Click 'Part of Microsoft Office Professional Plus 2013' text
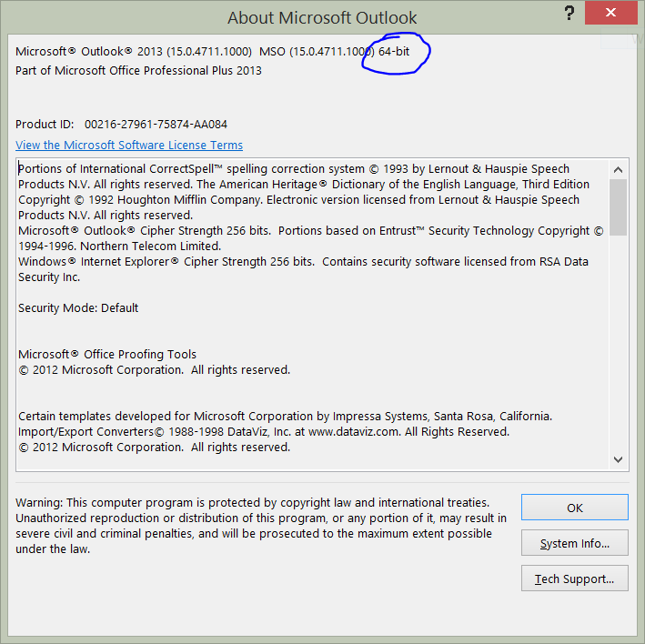This screenshot has height=644, width=645. coord(138,71)
